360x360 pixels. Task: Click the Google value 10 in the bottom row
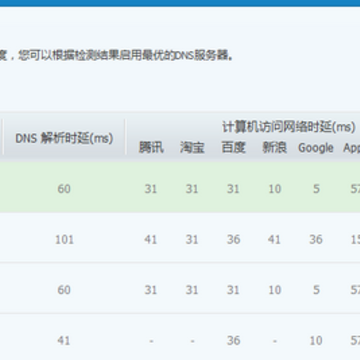[316, 340]
